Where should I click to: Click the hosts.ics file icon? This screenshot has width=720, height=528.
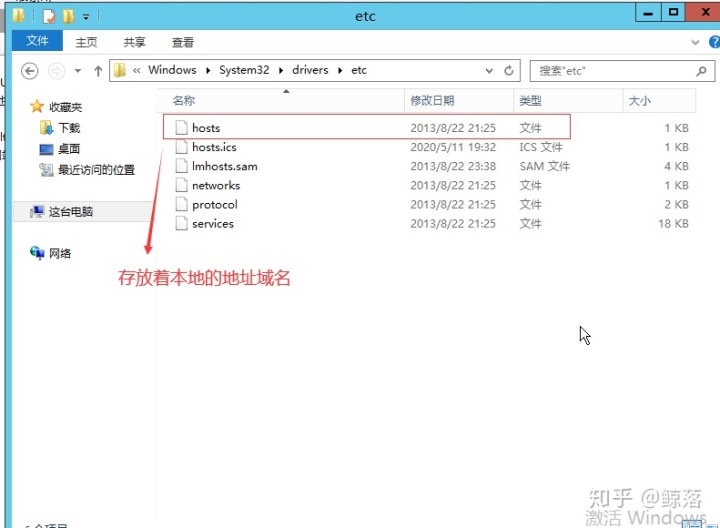pos(182,147)
